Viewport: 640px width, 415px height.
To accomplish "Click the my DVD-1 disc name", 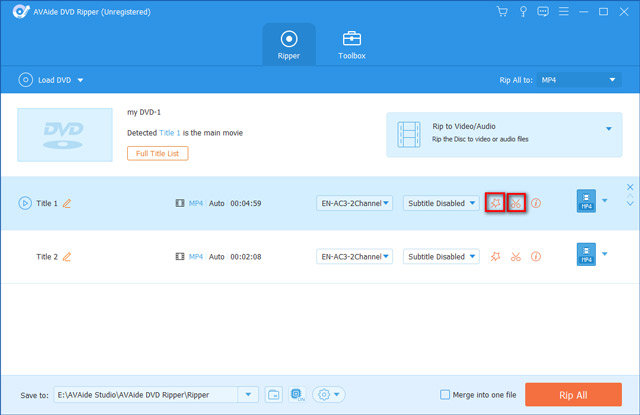I will [144, 112].
